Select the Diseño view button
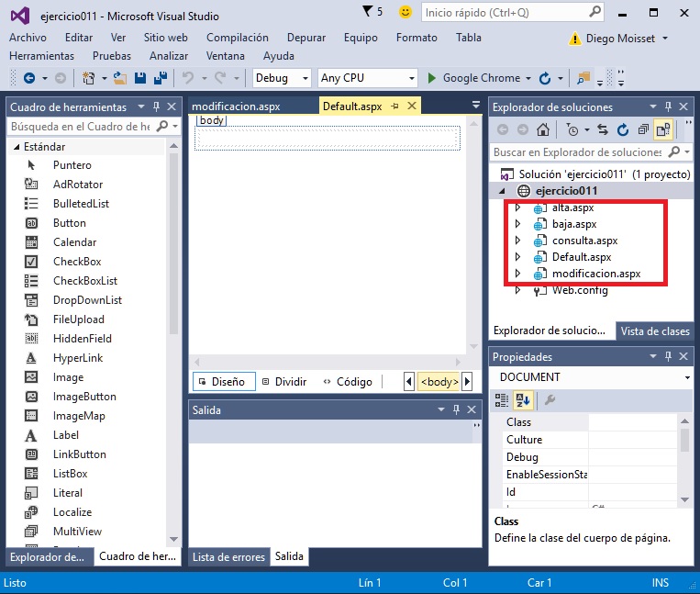Image resolution: width=700 pixels, height=594 pixels. pos(224,382)
